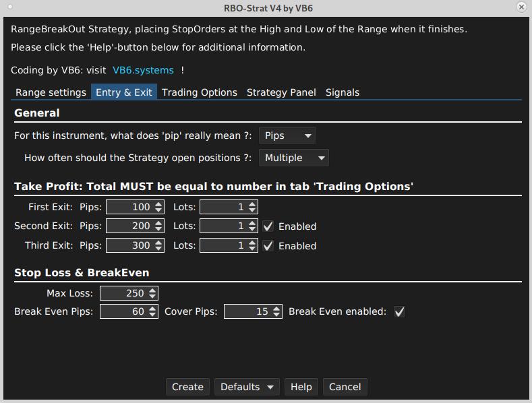
Task: Open the Trading Options tab
Action: click(x=200, y=92)
